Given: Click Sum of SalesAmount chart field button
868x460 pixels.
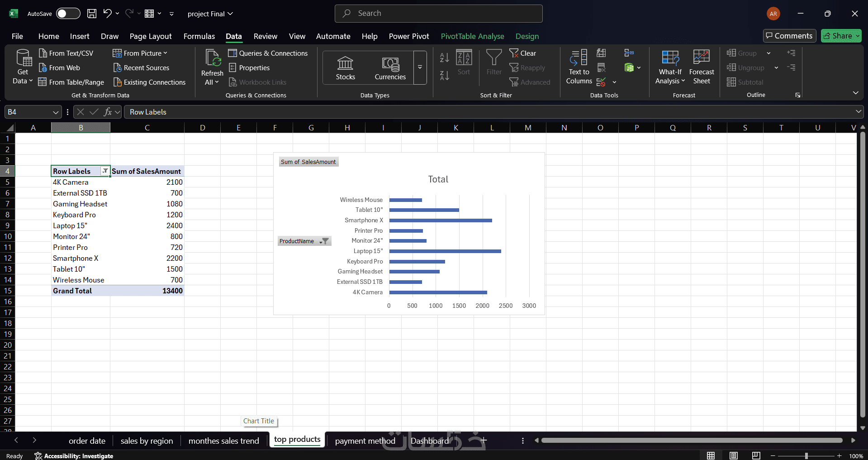Looking at the screenshot, I should click(x=308, y=162).
